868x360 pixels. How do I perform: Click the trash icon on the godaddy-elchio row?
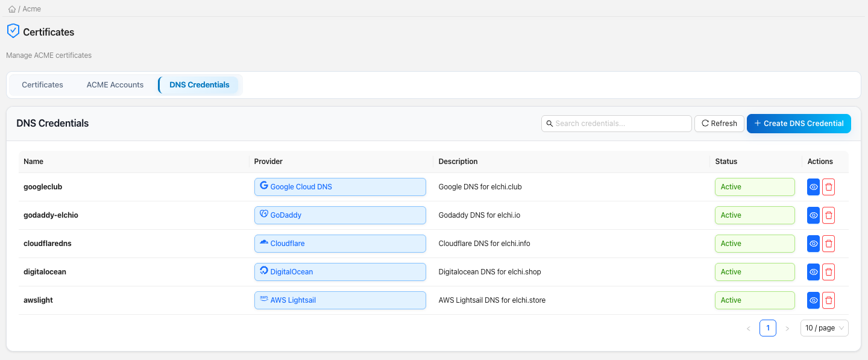point(828,215)
